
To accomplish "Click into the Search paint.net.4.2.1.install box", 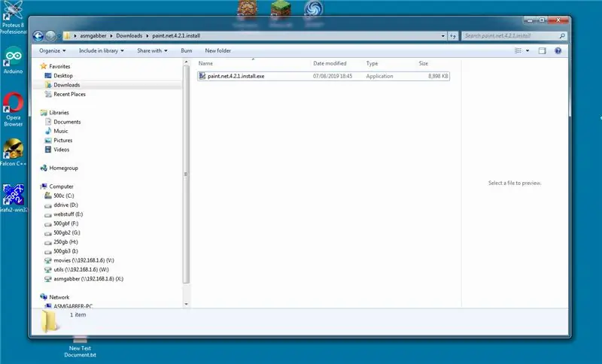I will pos(511,35).
